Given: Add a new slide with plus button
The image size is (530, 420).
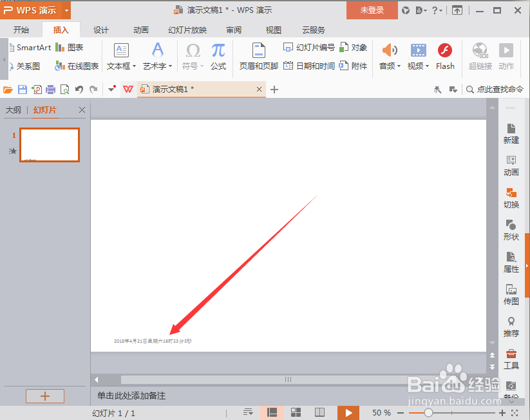Looking at the screenshot, I should [x=45, y=396].
